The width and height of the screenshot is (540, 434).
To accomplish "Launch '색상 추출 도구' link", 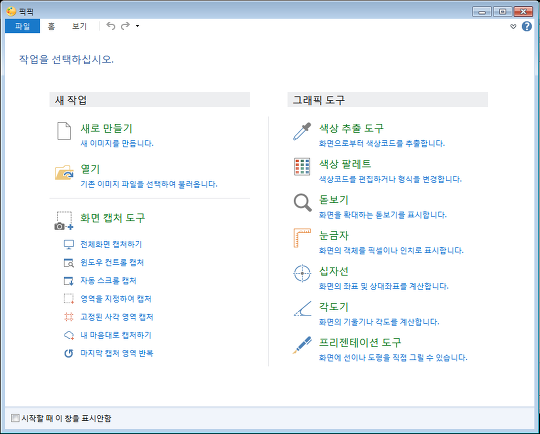I will [351, 129].
